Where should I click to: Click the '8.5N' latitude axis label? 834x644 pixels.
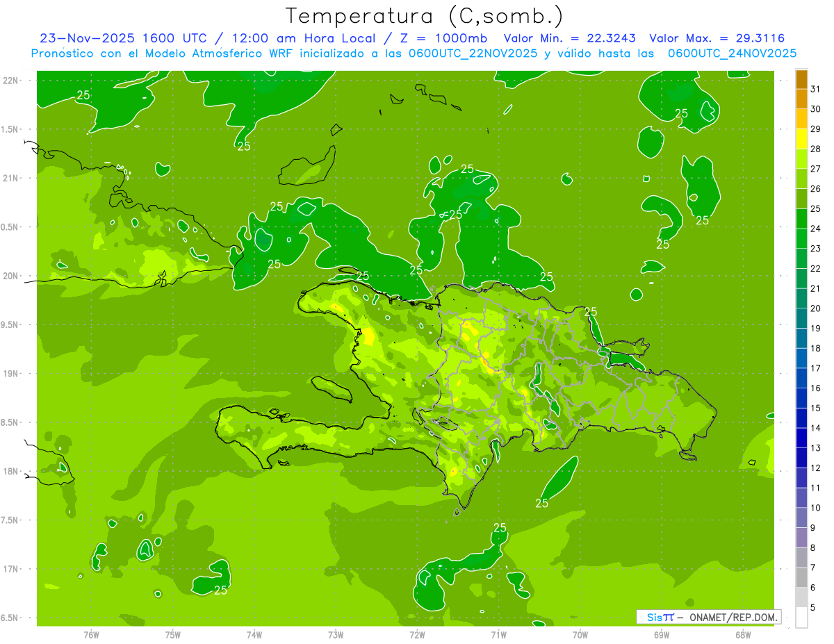[10, 422]
